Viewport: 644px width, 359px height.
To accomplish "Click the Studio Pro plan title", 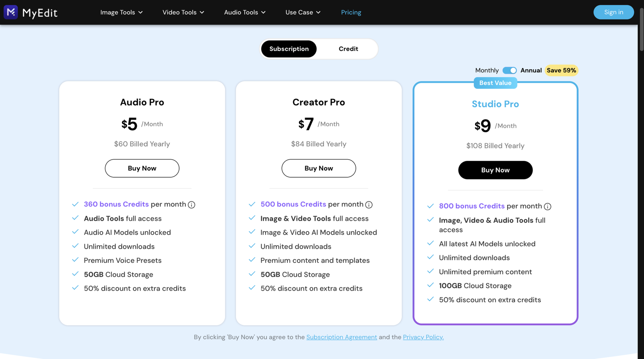I will [x=495, y=104].
